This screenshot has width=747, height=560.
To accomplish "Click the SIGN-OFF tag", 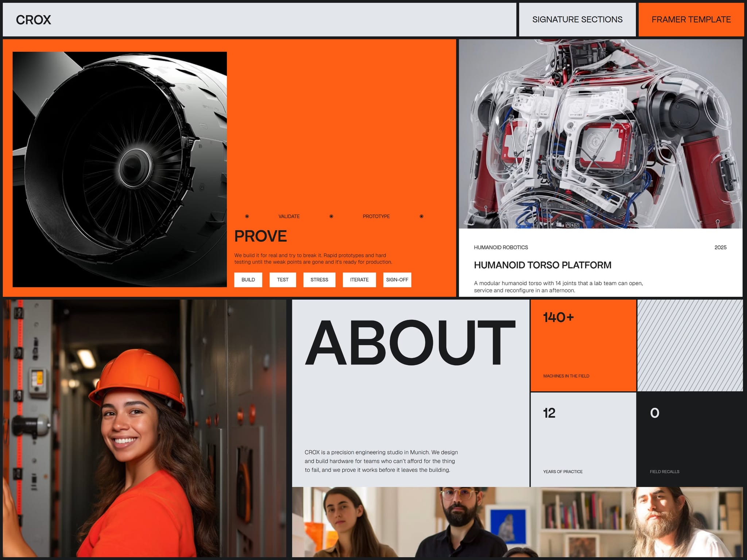I will coord(397,280).
